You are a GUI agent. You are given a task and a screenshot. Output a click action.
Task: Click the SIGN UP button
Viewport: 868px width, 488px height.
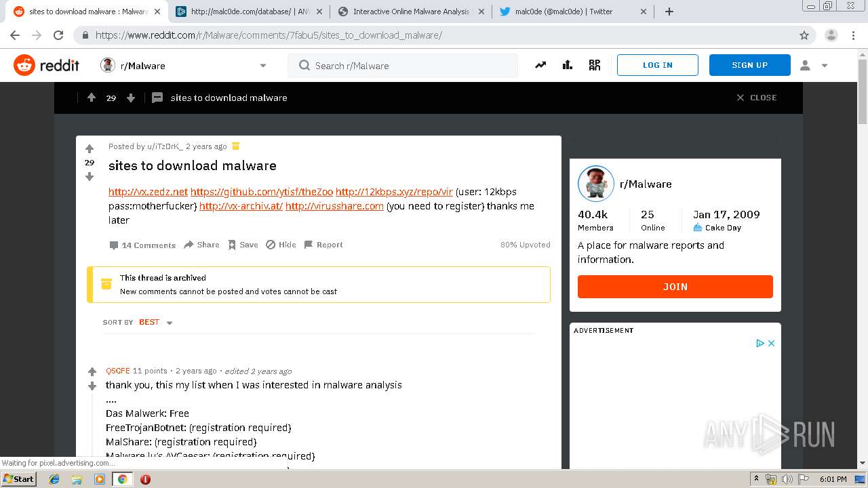pos(750,65)
